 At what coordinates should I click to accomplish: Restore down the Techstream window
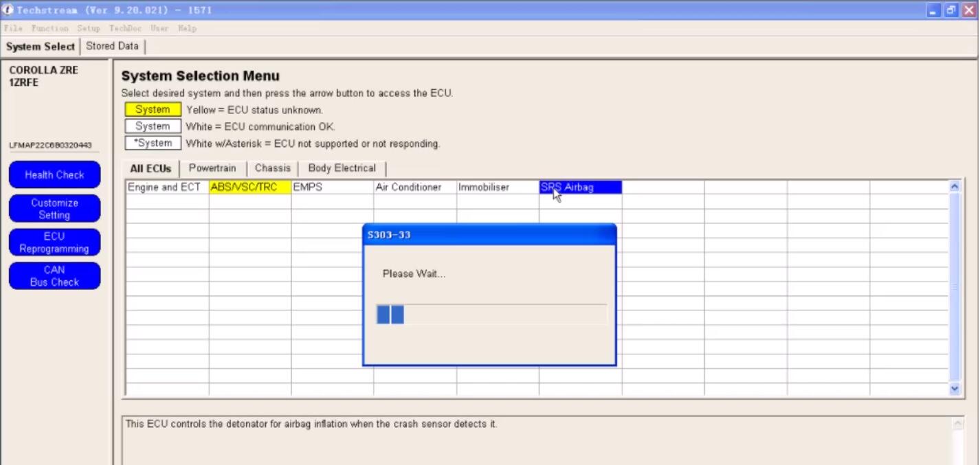point(951,10)
